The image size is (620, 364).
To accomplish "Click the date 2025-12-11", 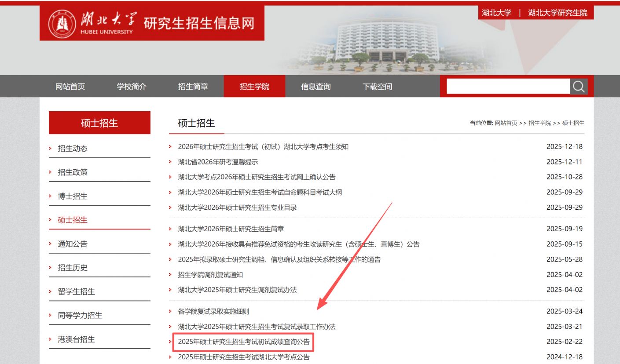I will (x=565, y=162).
